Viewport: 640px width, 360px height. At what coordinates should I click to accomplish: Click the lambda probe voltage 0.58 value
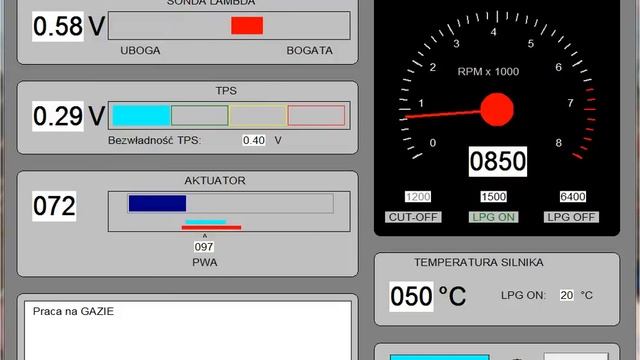tap(58, 27)
